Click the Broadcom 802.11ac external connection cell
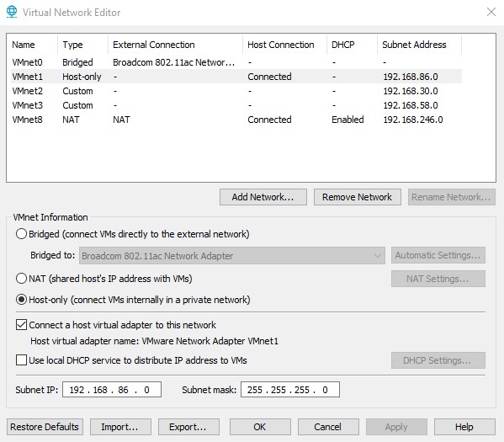The width and height of the screenshot is (504, 442). [x=174, y=62]
